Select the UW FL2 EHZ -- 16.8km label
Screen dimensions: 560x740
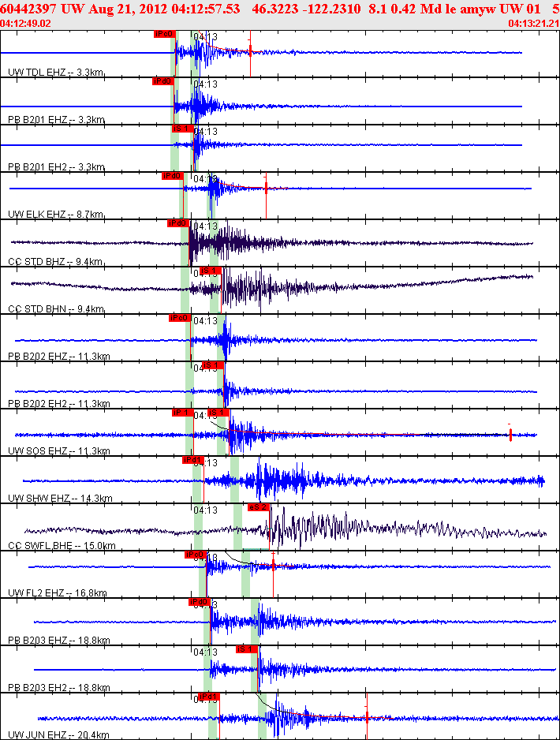point(58,592)
